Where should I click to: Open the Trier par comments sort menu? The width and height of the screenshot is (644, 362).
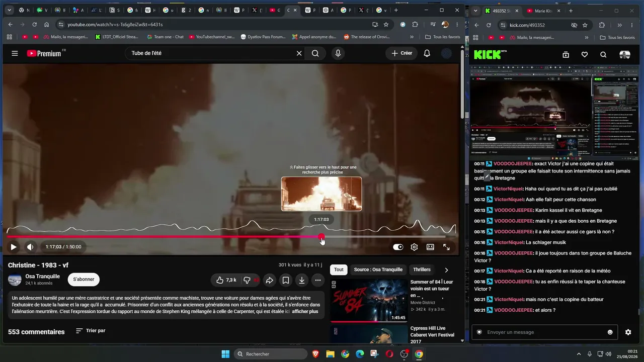tap(91, 331)
